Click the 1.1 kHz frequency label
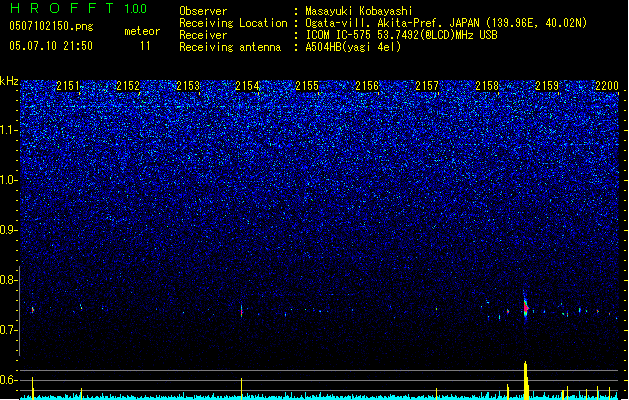This screenshot has height=400, width=629. tap(8, 130)
